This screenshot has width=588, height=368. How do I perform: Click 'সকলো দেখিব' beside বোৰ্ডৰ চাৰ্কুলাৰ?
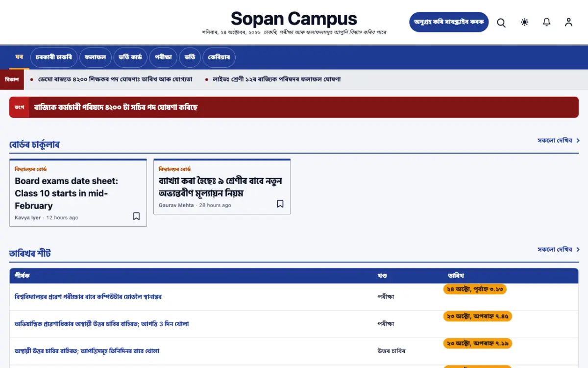pos(559,140)
